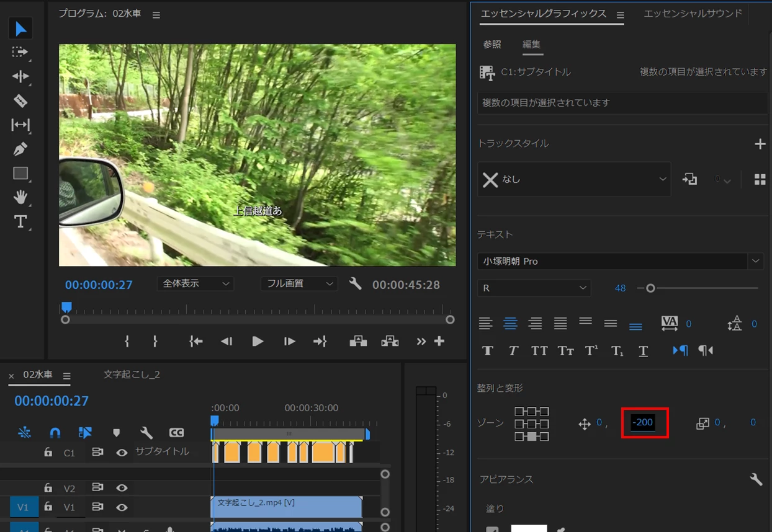Image resolution: width=772 pixels, height=532 pixels.
Task: Open timeline display settings wrench
Action: coord(146,432)
